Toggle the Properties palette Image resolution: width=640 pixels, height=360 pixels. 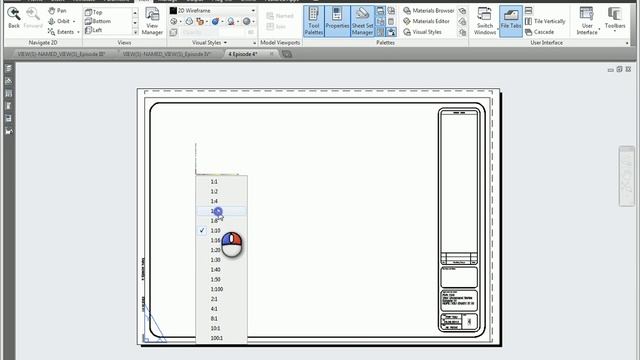click(x=337, y=21)
